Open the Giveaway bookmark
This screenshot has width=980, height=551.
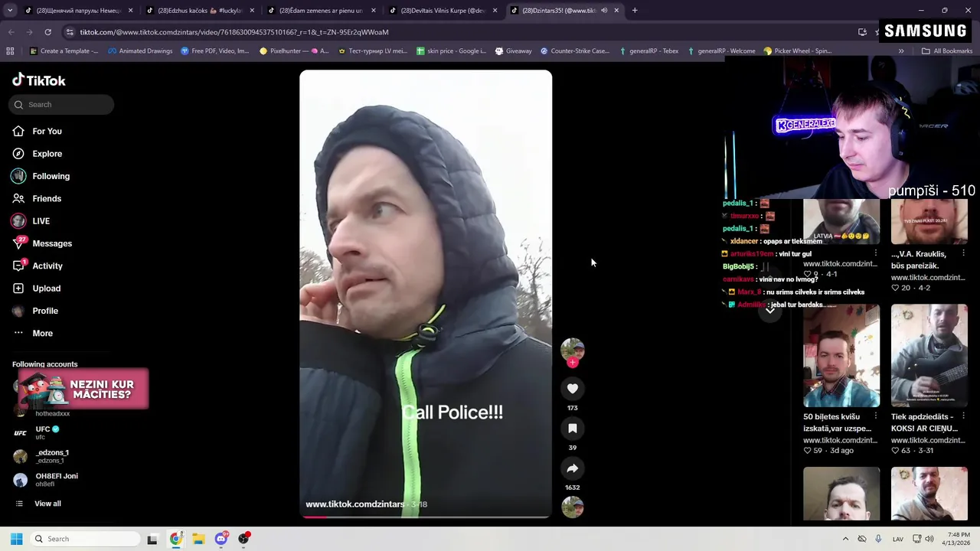pyautogui.click(x=514, y=51)
